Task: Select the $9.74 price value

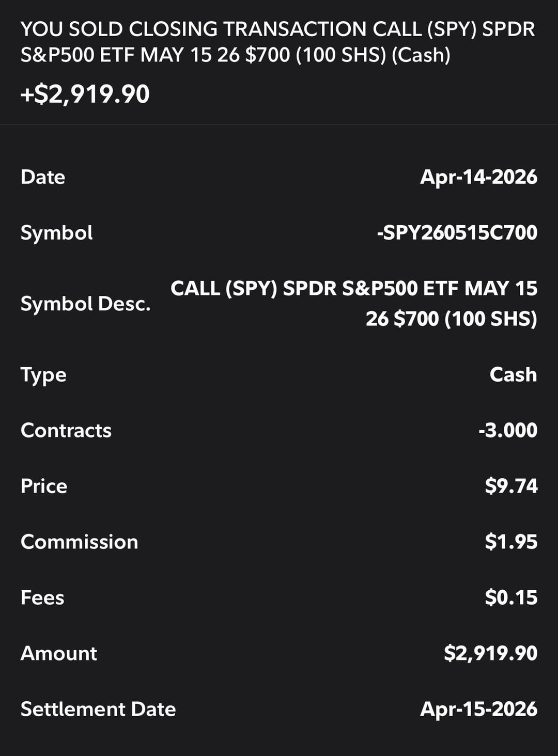Action: [x=511, y=486]
